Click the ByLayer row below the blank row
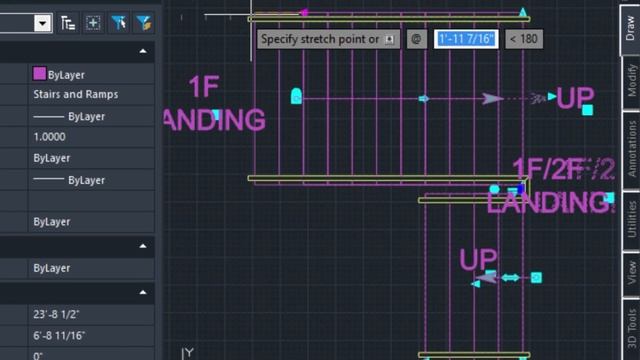Screen dimensions: 640x360 point(91,222)
